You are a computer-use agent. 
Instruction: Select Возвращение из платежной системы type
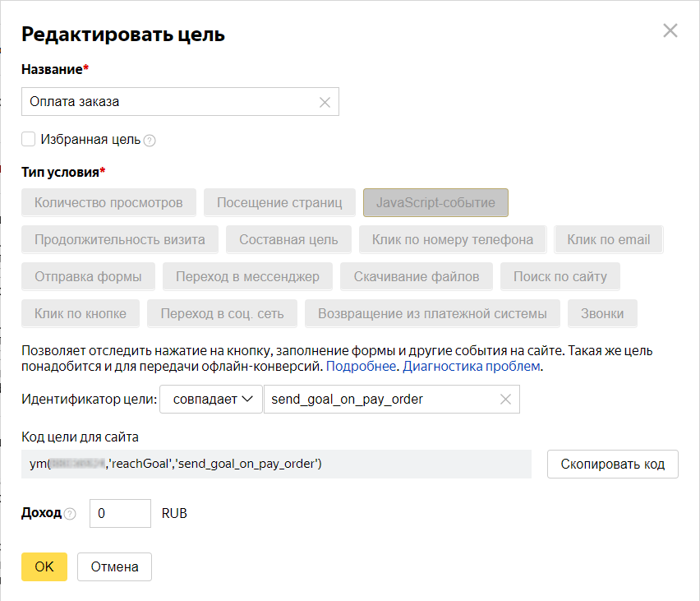click(x=432, y=313)
